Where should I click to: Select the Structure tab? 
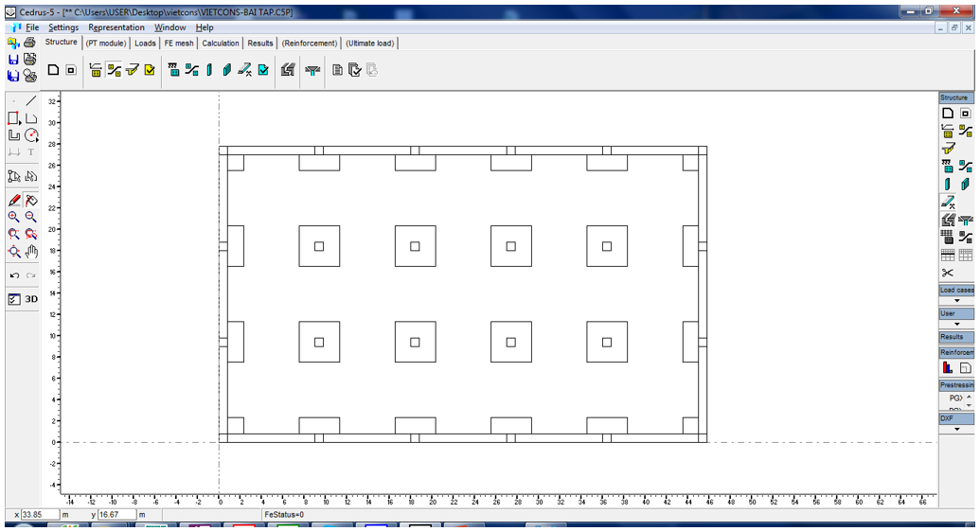click(x=62, y=42)
